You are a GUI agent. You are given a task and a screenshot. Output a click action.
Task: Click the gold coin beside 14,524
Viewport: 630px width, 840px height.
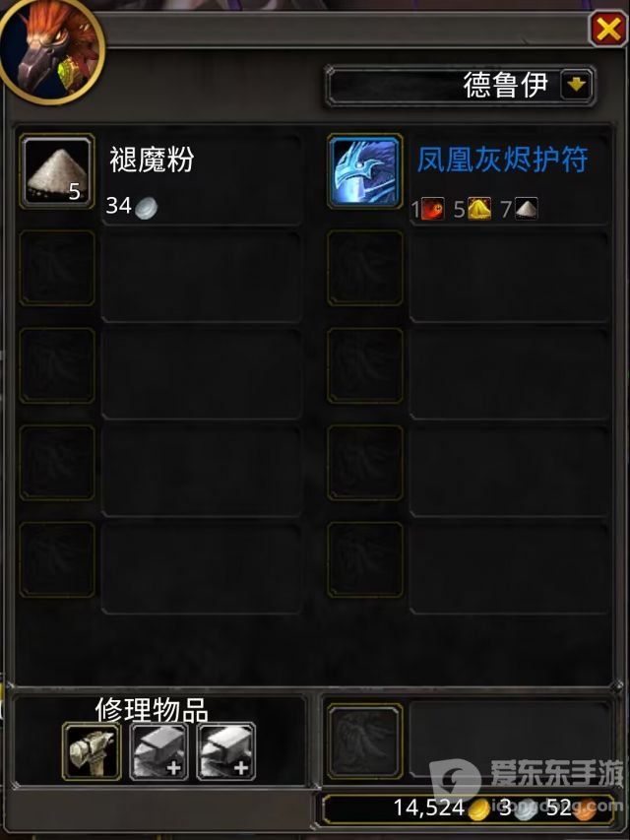coord(479,808)
